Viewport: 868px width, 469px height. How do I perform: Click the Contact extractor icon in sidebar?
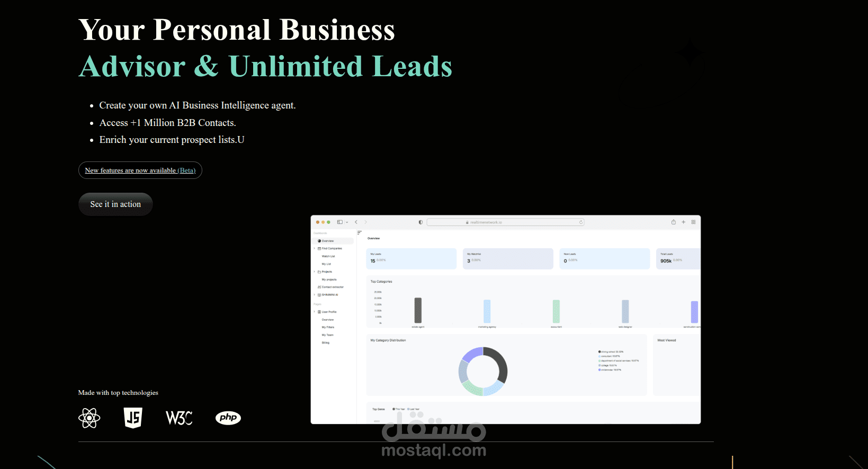(319, 287)
